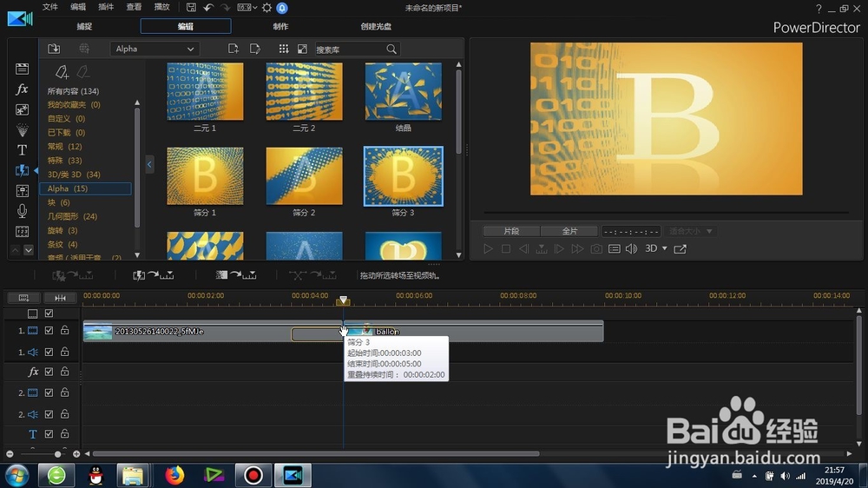Open the Audio Mixing Room

pyautogui.click(x=23, y=191)
